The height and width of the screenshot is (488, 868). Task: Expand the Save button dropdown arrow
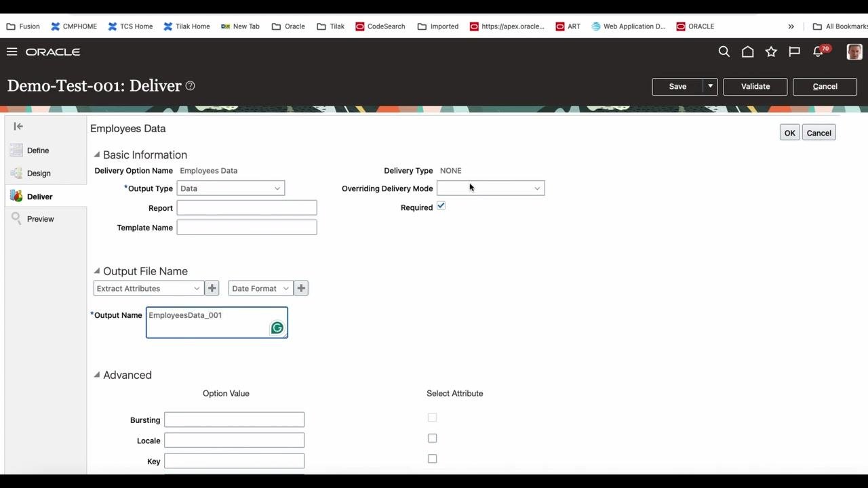(710, 87)
